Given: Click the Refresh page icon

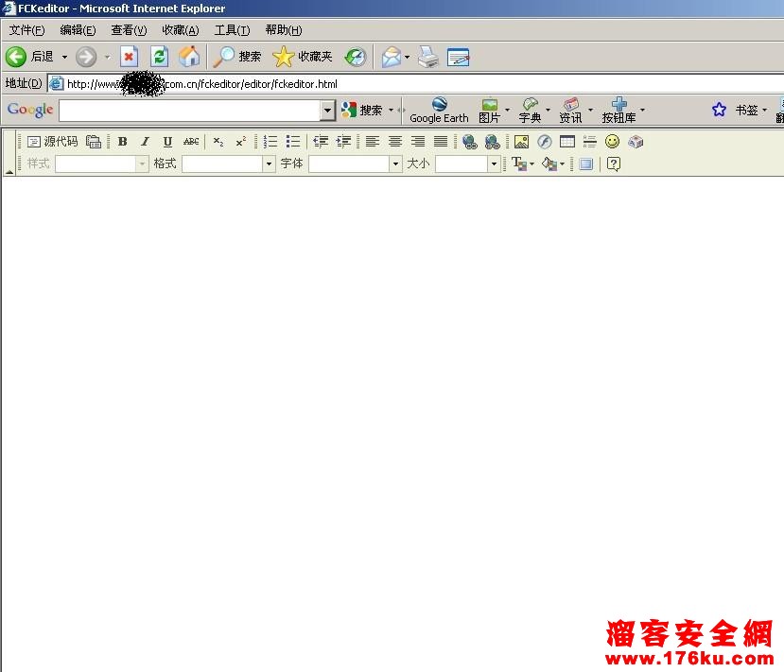Looking at the screenshot, I should pos(160,57).
